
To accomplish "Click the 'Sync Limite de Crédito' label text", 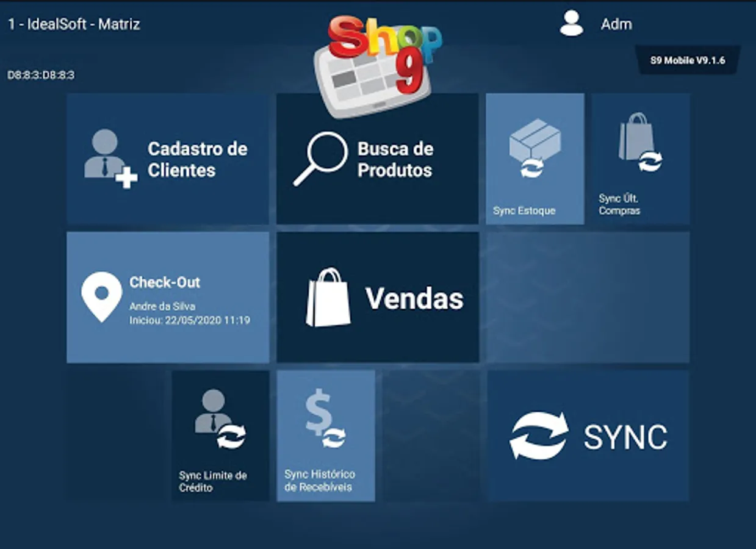I will pyautogui.click(x=213, y=482).
